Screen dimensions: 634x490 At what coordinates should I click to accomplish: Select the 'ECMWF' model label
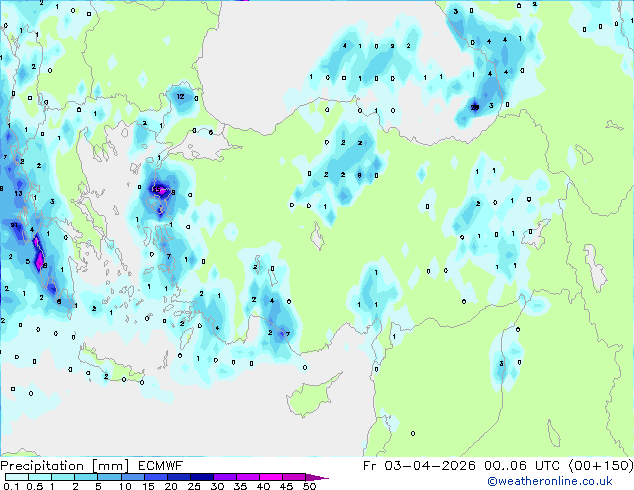(x=161, y=466)
